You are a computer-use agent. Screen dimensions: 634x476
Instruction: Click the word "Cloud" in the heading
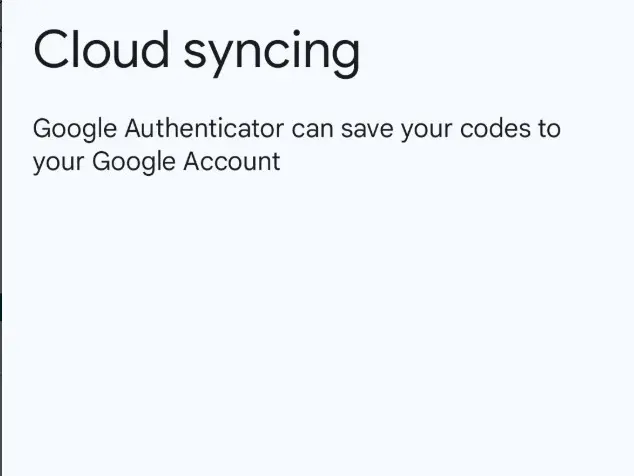pos(98,50)
